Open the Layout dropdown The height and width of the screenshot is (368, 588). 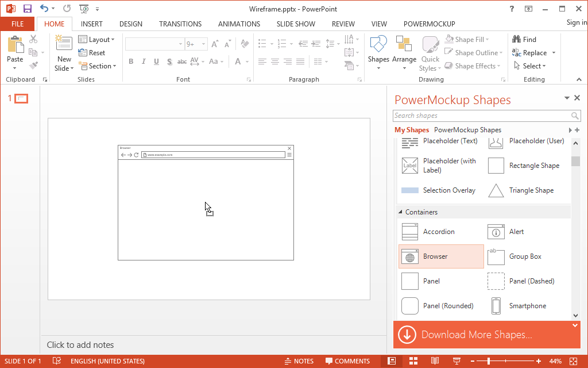pyautogui.click(x=96, y=40)
